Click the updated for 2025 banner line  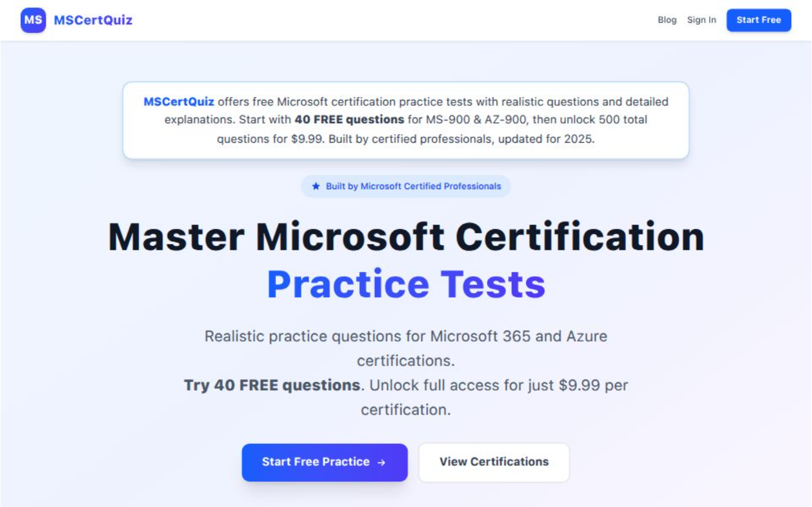click(x=545, y=139)
